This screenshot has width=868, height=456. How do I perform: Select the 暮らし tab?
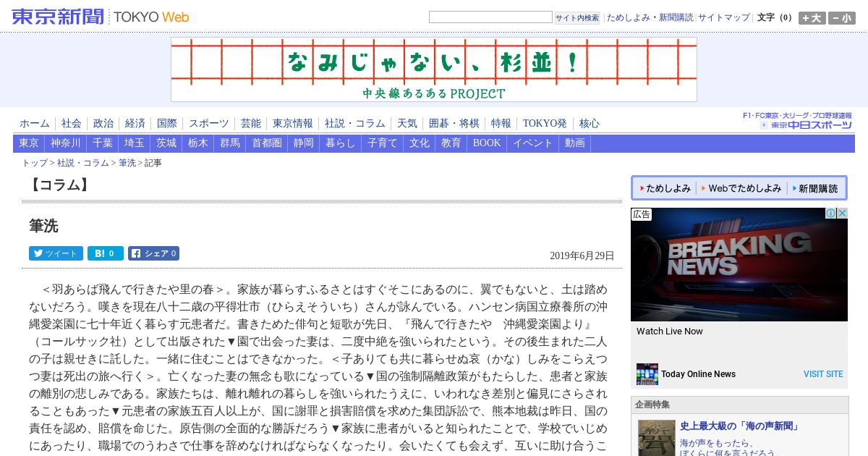click(x=341, y=143)
